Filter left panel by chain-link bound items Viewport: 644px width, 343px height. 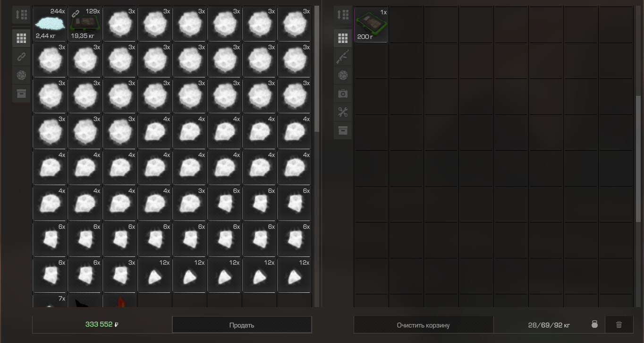coord(21,57)
